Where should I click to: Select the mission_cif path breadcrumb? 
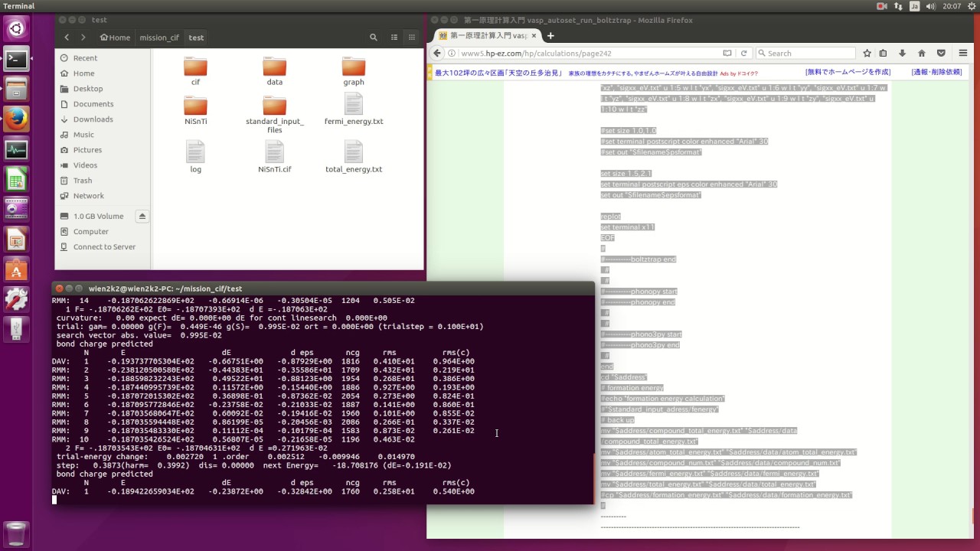tap(159, 37)
